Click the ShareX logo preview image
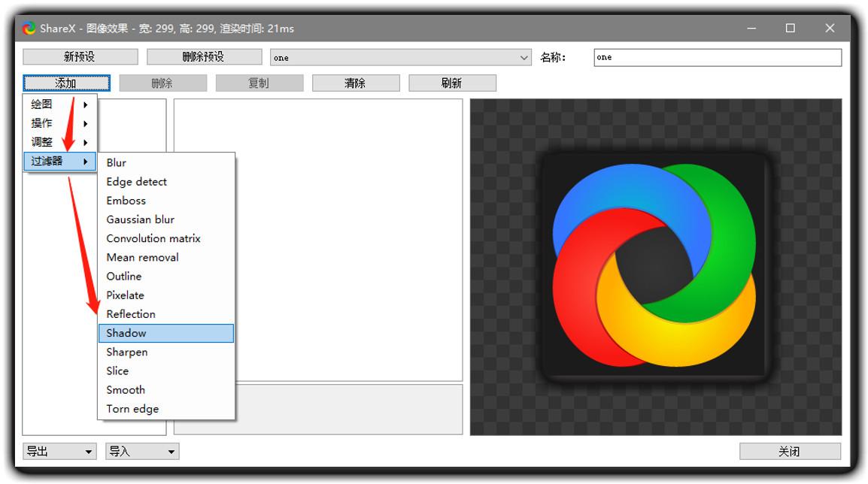The image size is (868, 484). coord(656,267)
